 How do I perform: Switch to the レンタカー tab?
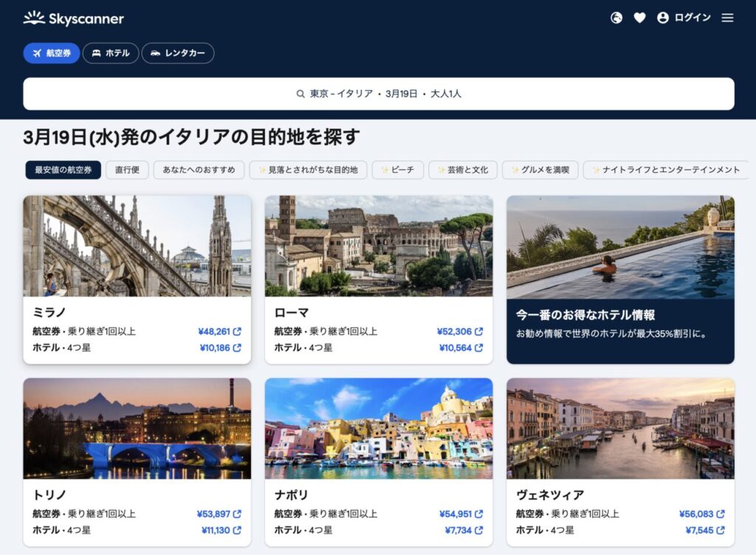coord(178,53)
